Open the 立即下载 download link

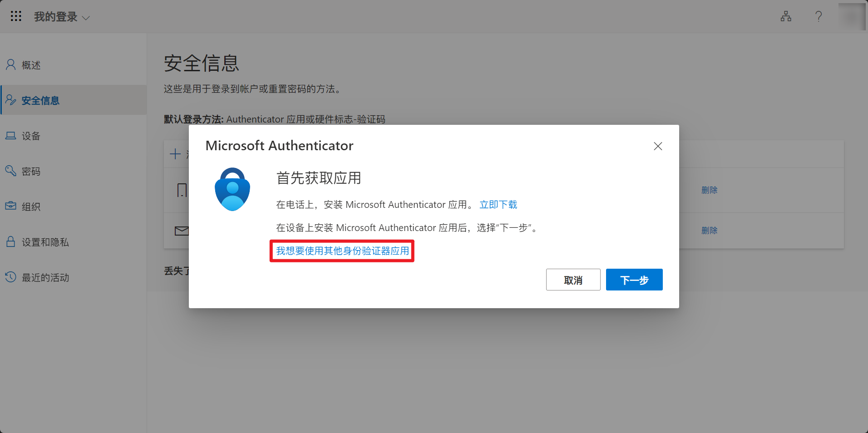point(498,205)
